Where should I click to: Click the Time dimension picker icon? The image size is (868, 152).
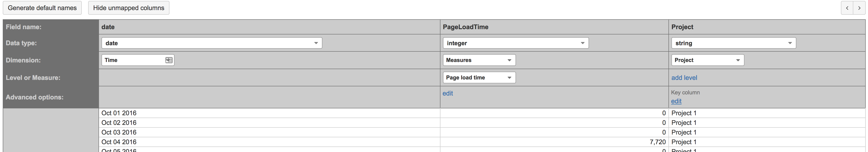pyautogui.click(x=169, y=60)
